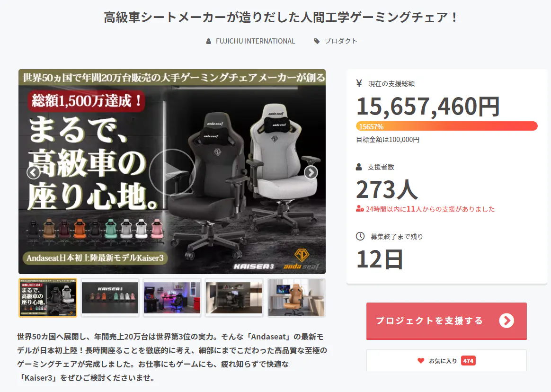
Task: Click the tag icon next to プロダクト
Action: coord(317,41)
